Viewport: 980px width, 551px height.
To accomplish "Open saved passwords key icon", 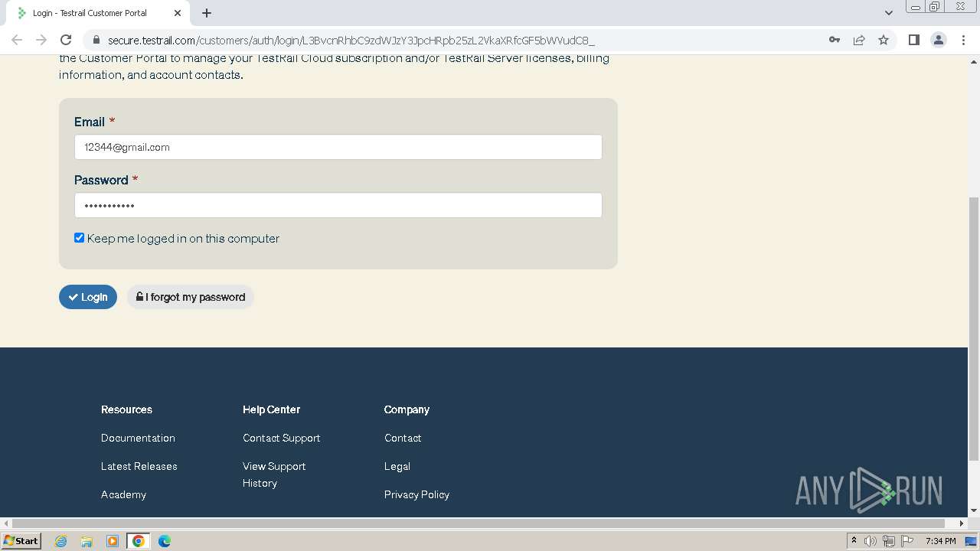I will (x=835, y=40).
